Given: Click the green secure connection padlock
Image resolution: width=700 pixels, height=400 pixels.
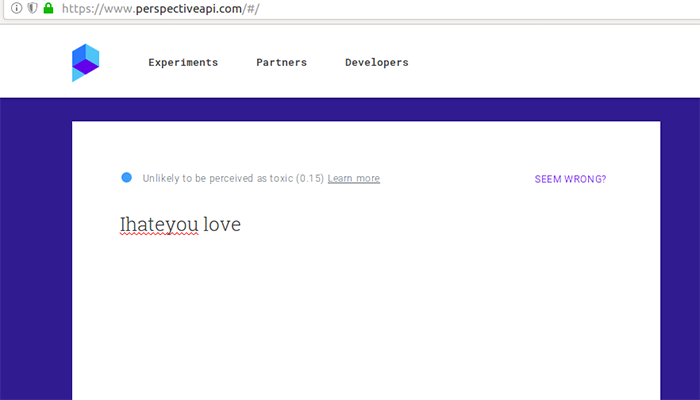Looking at the screenshot, I should (x=47, y=8).
